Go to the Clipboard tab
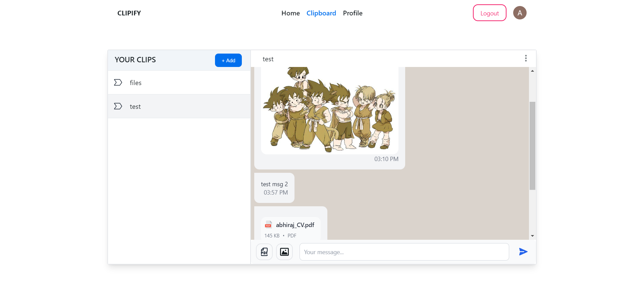Screen dimensions: 644x291 pos(321,13)
